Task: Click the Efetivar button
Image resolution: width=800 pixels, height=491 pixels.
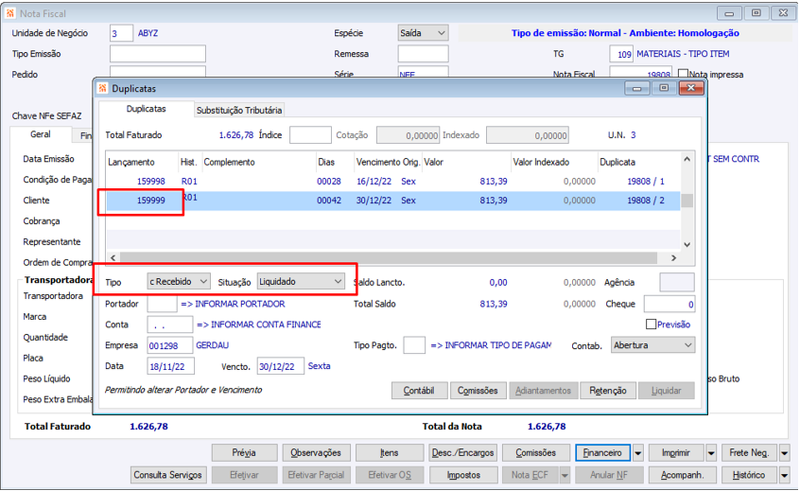Action: pyautogui.click(x=244, y=475)
